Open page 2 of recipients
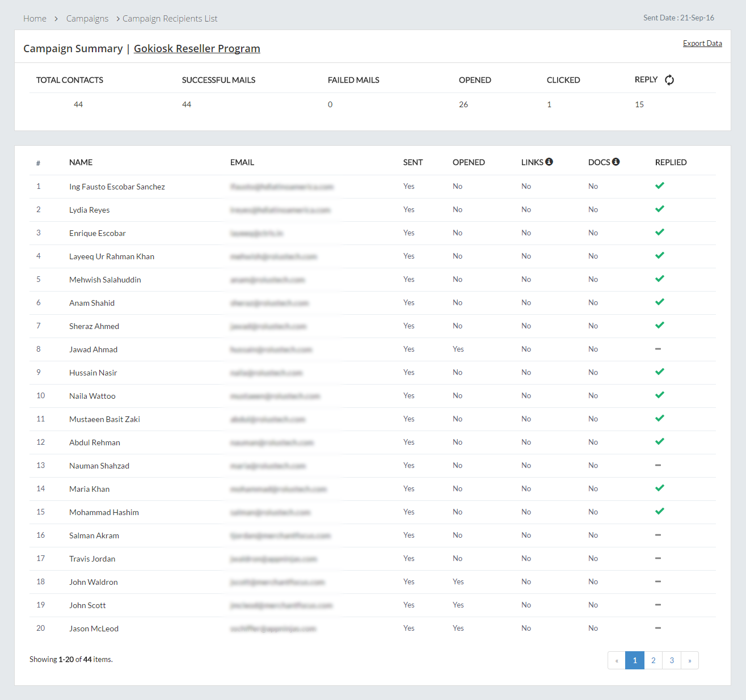The height and width of the screenshot is (700, 746). 654,660
